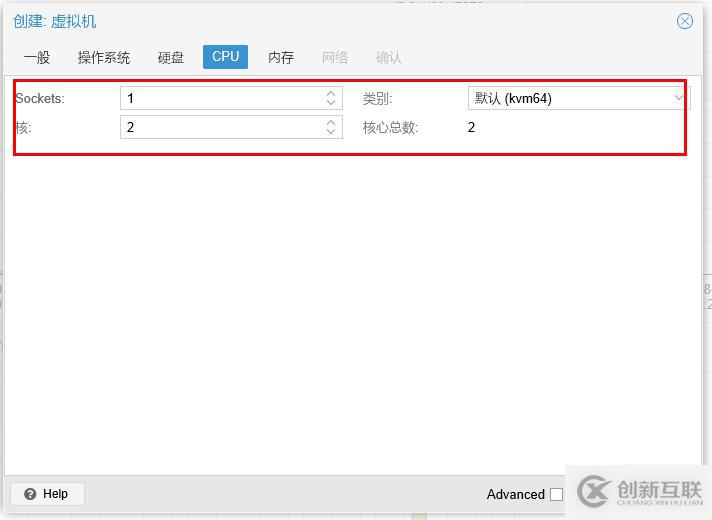Enable the Advanced checkbox
This screenshot has height=520, width=712.
556,494
